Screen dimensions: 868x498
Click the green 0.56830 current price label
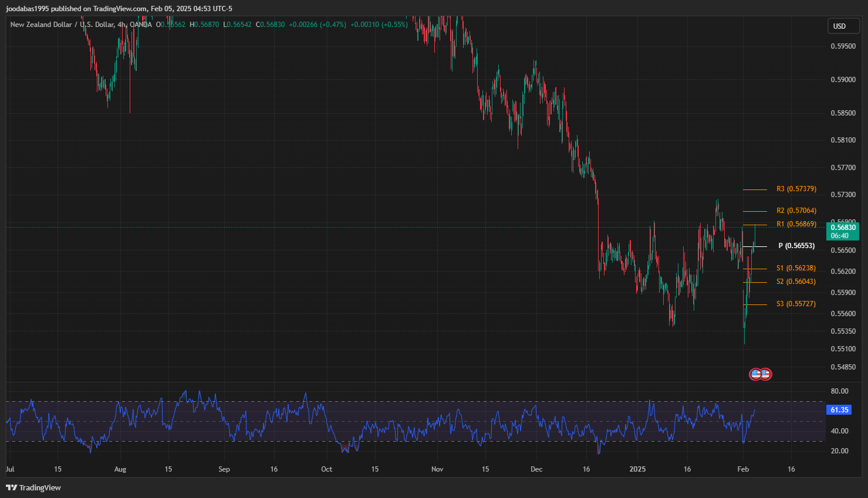(x=842, y=228)
